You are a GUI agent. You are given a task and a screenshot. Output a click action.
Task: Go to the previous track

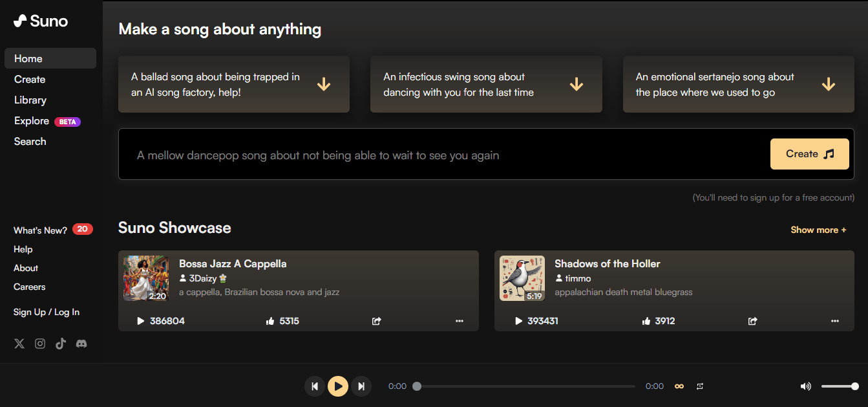click(315, 386)
